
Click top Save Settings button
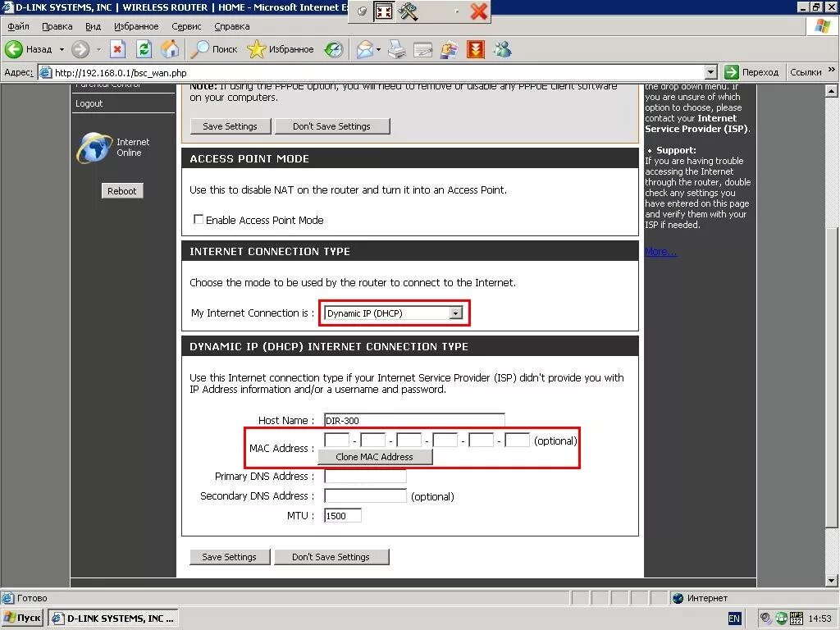231,126
